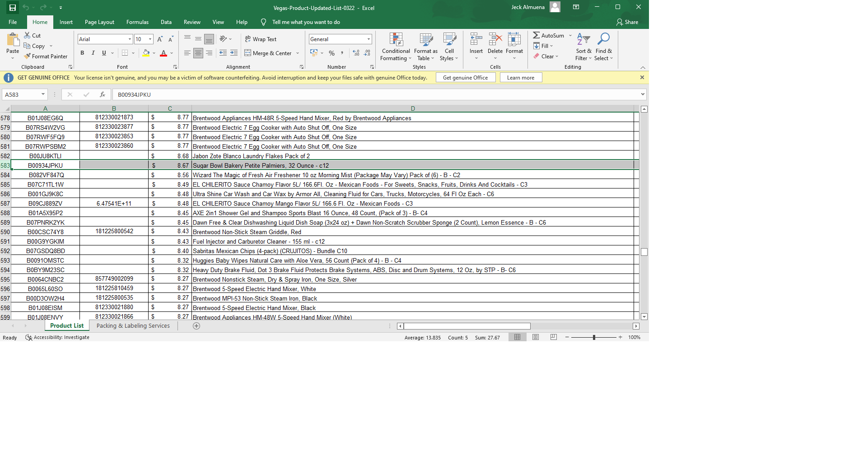Open Sort & Filter options
This screenshot has height=471, width=868.
click(x=583, y=47)
